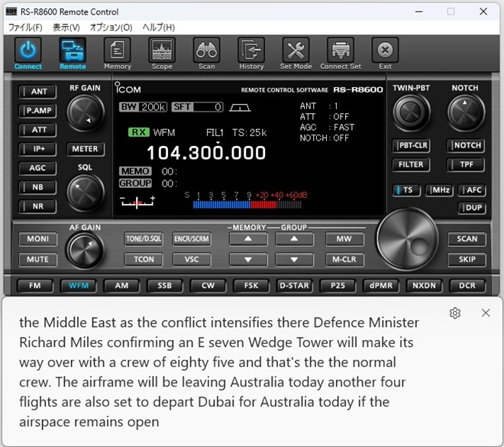Select the Remote toolbar icon
Screen dimensions: 504x447
[73, 50]
